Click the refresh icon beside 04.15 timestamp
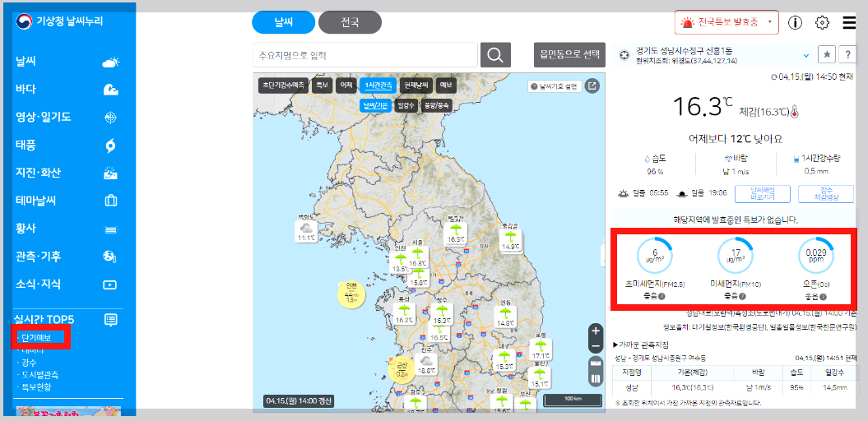 pos(774,77)
